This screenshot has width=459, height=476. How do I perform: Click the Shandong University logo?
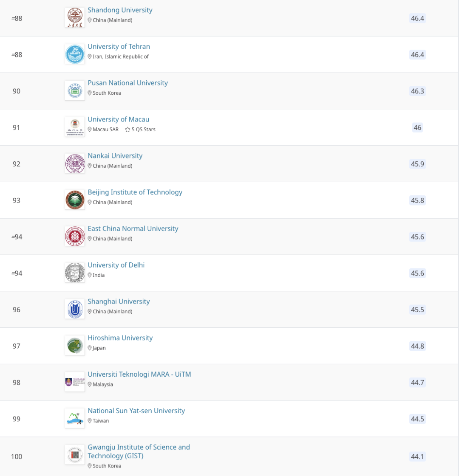(75, 17)
